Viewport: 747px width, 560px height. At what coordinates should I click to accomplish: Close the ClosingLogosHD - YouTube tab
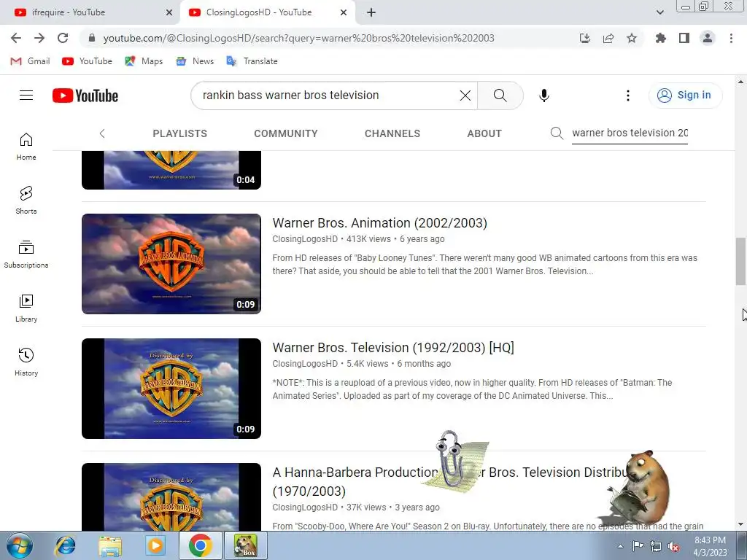point(343,12)
